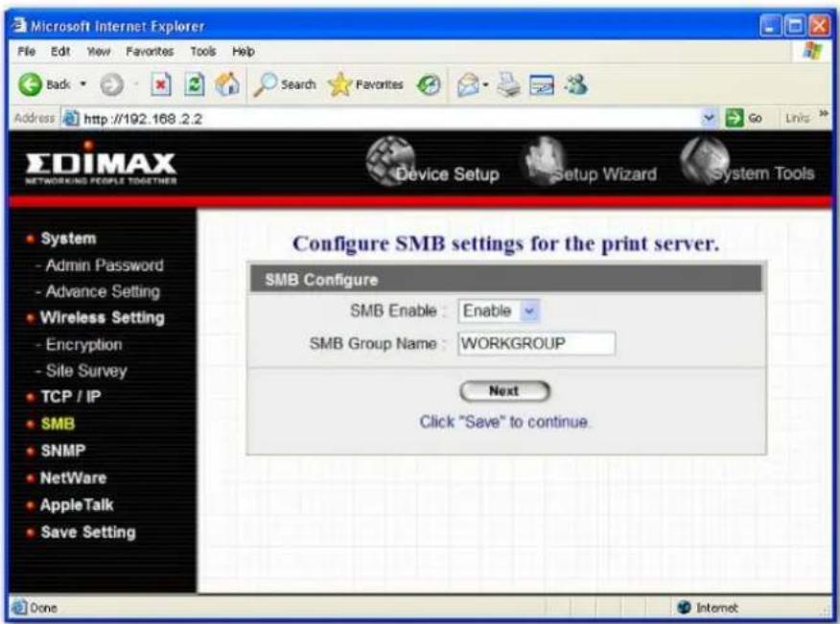The width and height of the screenshot is (840, 624).
Task: Open the Favorites star toolbar button
Action: click(x=365, y=84)
